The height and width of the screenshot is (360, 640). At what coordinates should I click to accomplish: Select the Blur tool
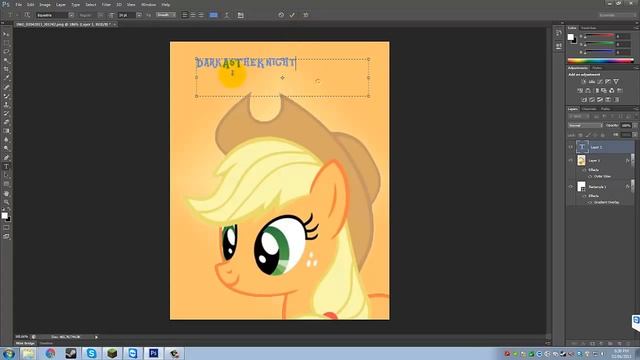(x=6, y=140)
